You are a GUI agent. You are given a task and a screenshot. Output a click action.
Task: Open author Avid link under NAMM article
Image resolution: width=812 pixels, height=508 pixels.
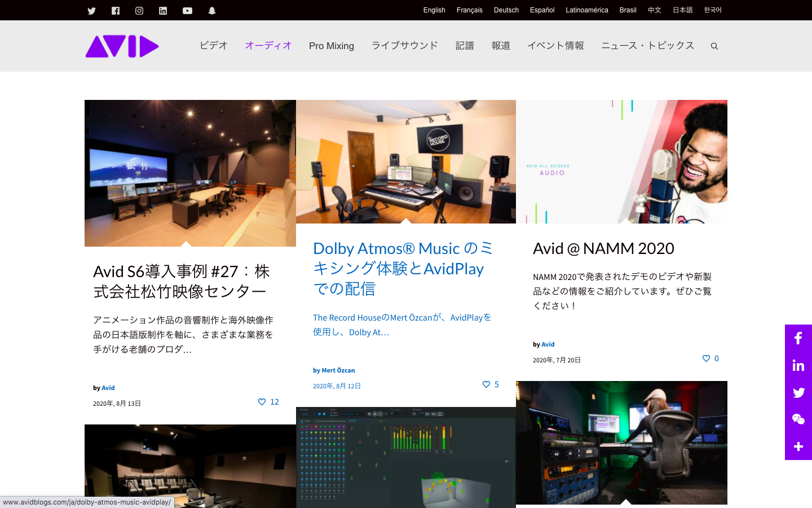pyautogui.click(x=548, y=344)
